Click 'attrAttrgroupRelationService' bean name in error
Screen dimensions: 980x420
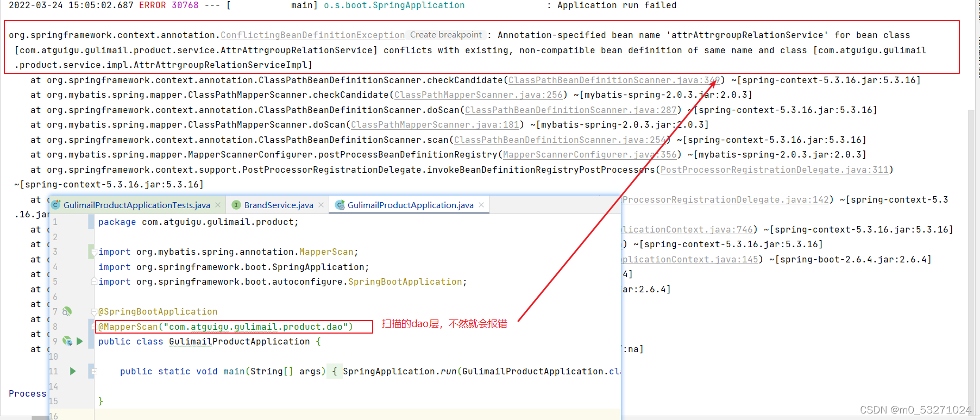747,35
